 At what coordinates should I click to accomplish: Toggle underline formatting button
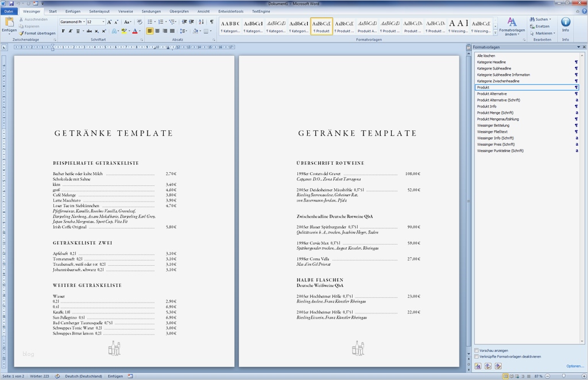pyautogui.click(x=78, y=31)
